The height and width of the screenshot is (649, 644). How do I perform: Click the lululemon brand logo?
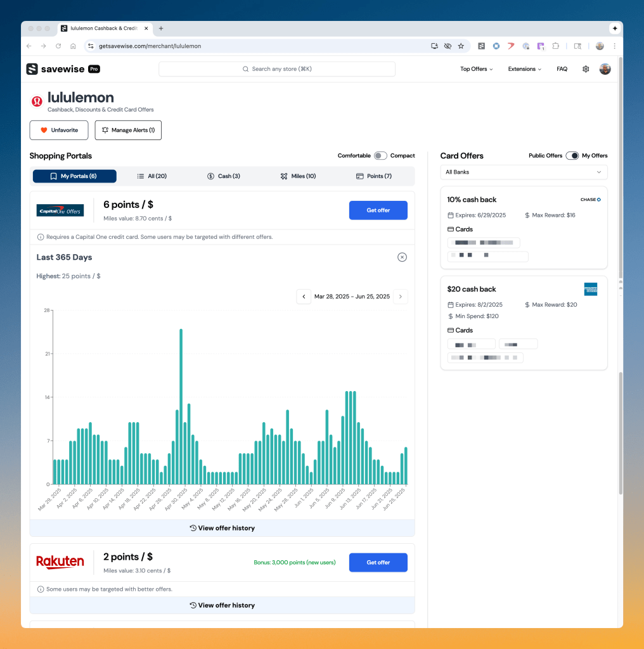point(37,101)
